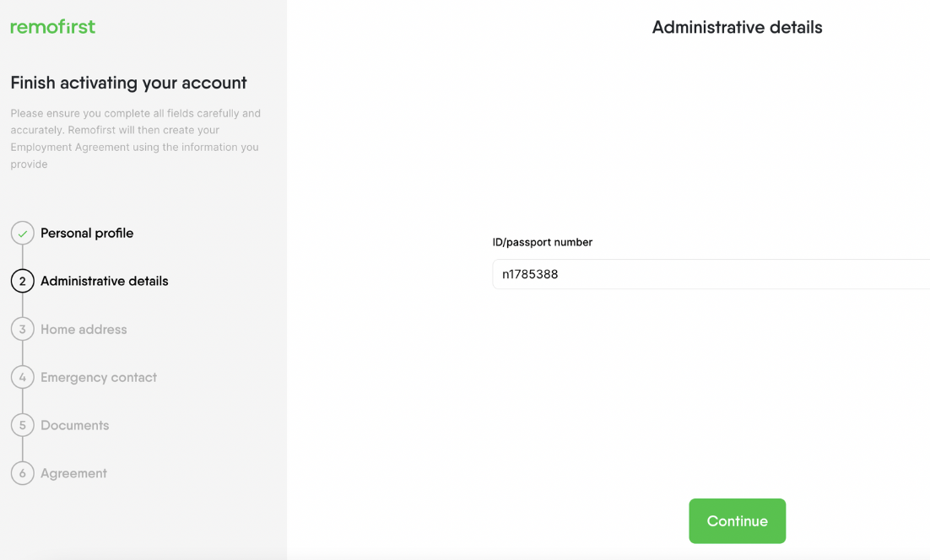This screenshot has height=560, width=930.
Task: Open the Personal profile step
Action: (87, 233)
